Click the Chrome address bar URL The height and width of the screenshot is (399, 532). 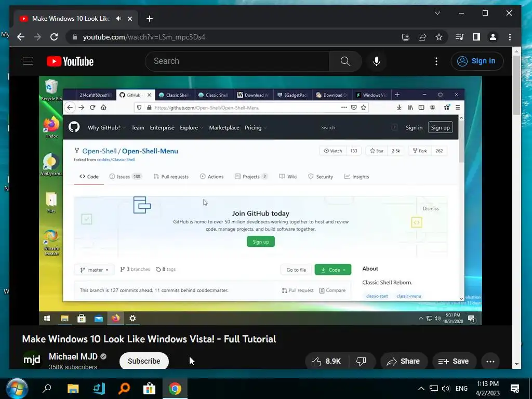point(144,37)
